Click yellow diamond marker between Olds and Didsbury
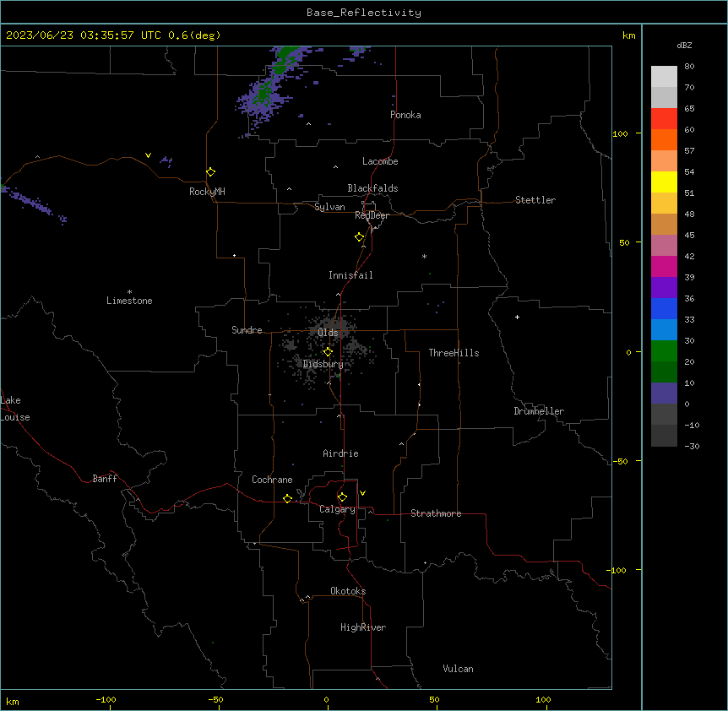The width and height of the screenshot is (728, 711). [x=328, y=352]
